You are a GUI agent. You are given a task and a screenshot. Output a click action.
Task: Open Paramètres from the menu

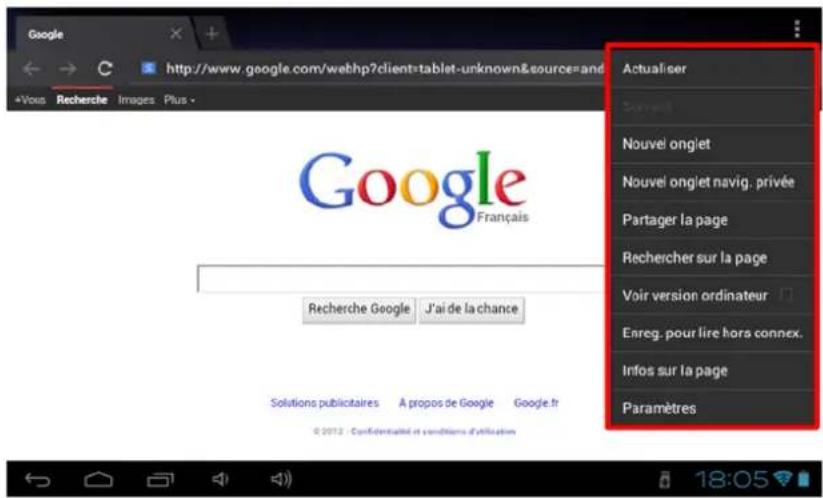coord(713,408)
